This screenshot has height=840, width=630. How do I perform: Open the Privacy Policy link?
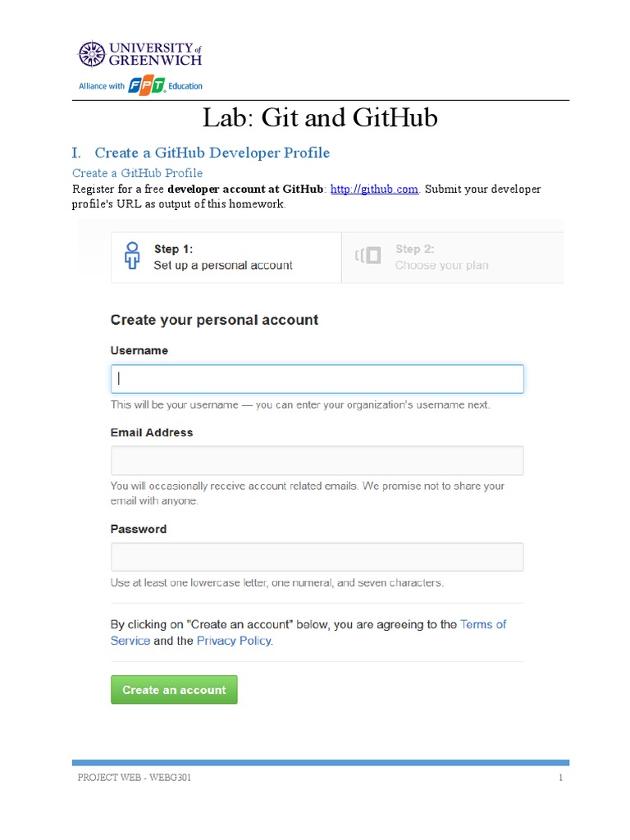[234, 641]
